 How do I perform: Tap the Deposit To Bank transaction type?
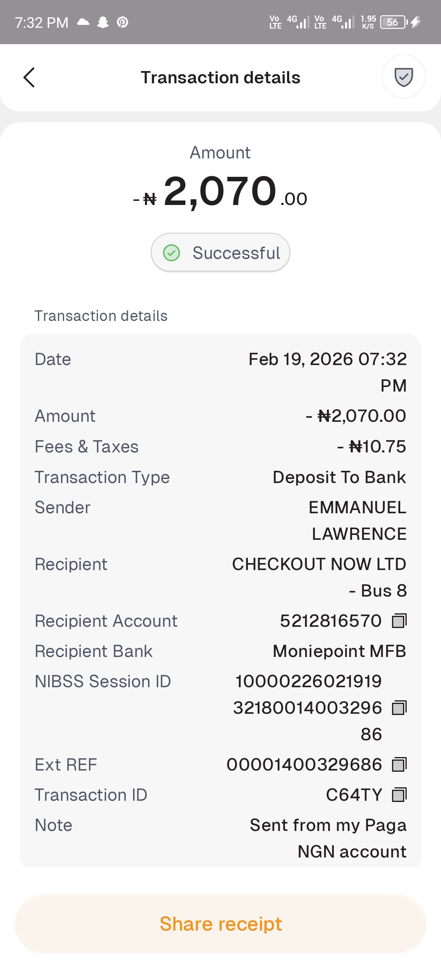[x=339, y=477]
